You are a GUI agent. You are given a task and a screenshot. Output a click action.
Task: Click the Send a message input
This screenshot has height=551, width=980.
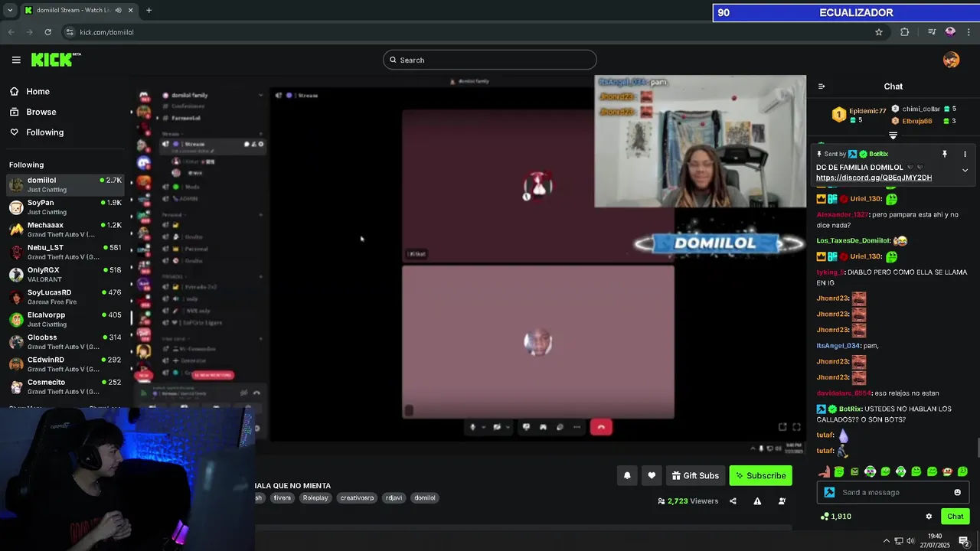click(x=893, y=492)
